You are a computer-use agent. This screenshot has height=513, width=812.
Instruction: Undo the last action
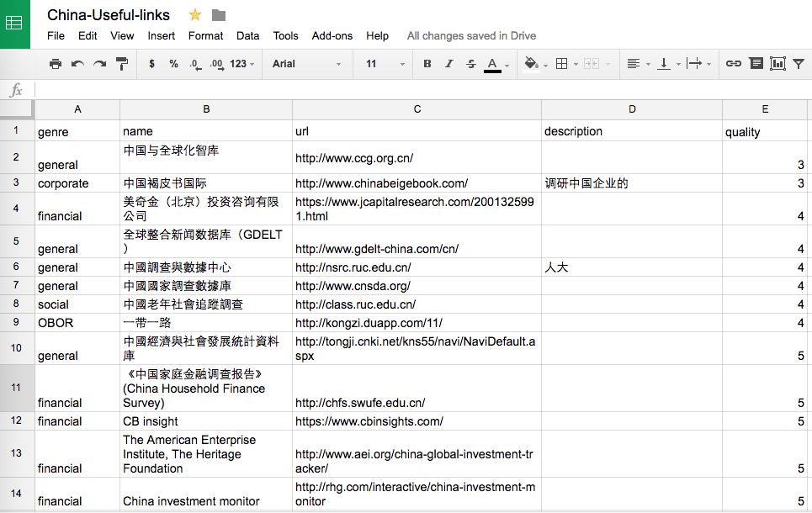(77, 64)
